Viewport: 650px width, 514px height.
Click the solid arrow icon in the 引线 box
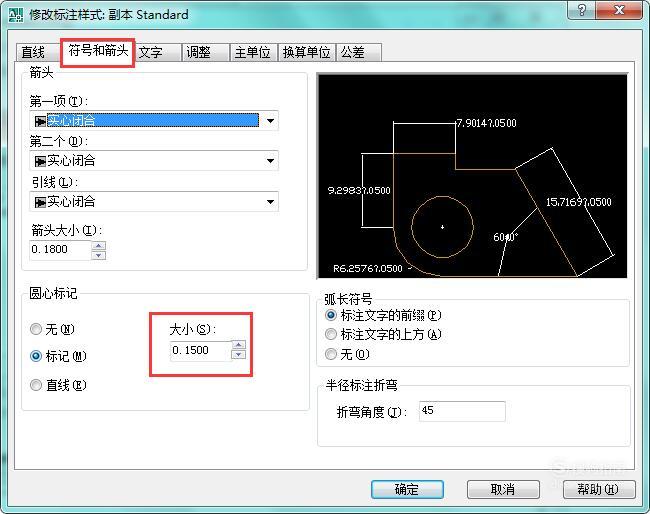coord(40,202)
